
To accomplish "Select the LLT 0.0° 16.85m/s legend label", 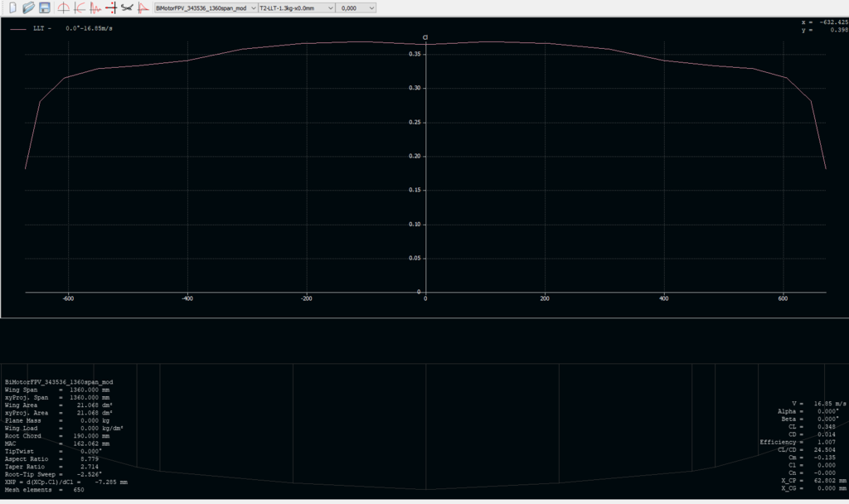I will (78, 28).
